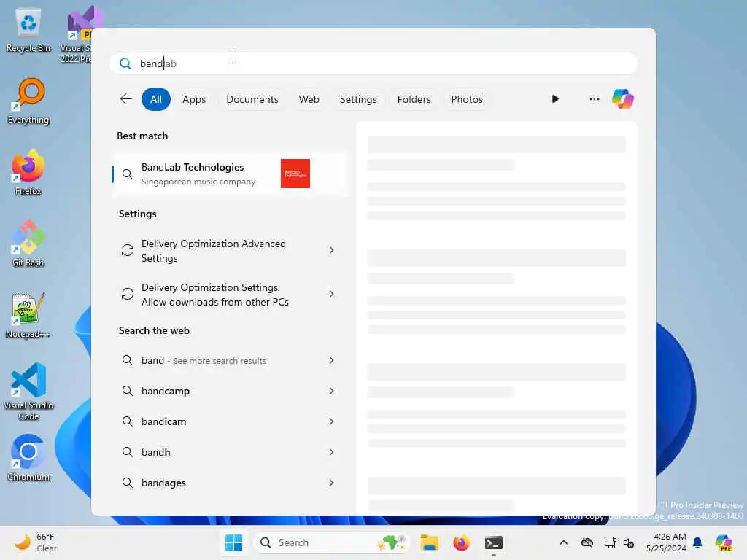Expand Delivery Optimization Advanced Settings chevron

tap(332, 251)
